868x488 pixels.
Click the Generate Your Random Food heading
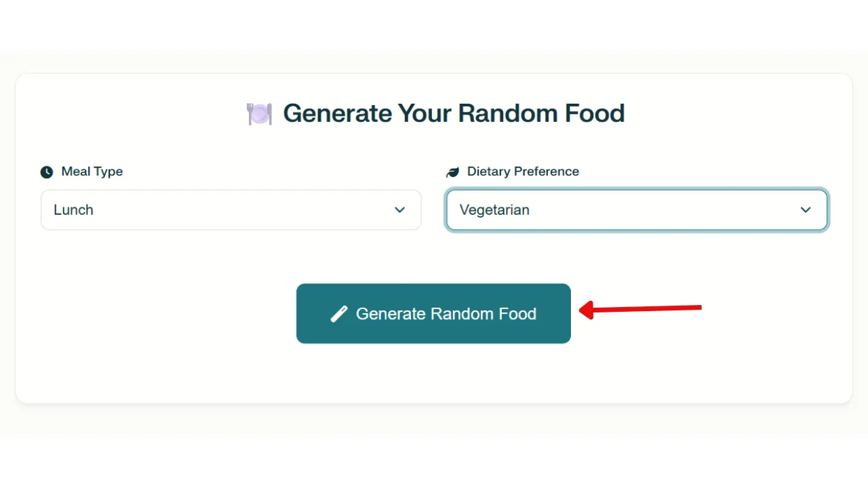(x=454, y=113)
